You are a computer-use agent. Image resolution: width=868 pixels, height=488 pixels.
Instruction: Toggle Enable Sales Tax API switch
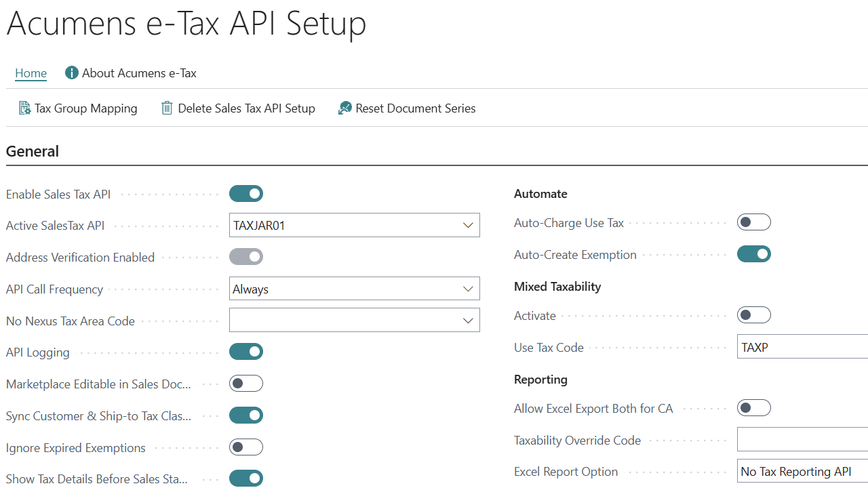tap(245, 194)
